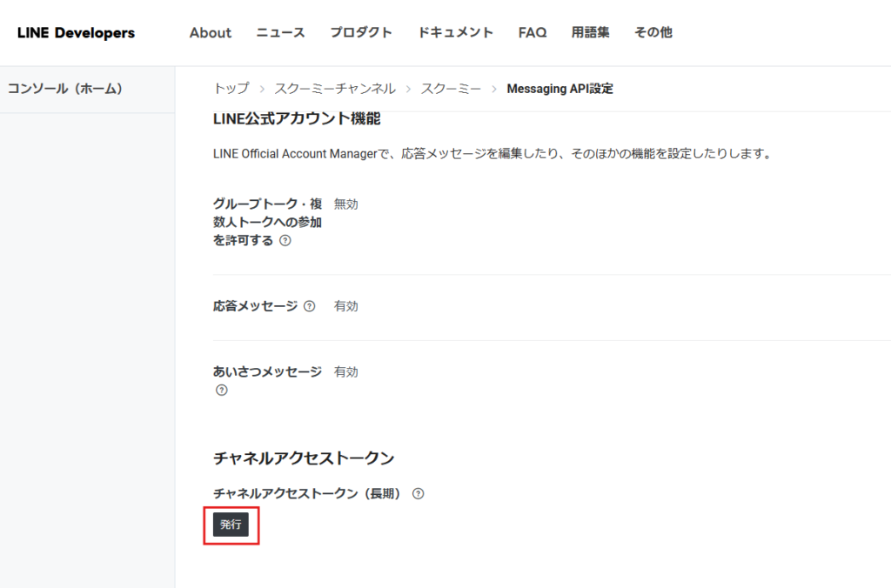The height and width of the screenshot is (588, 891).
Task: Select コンソール（ホーム） in the sidebar
Action: tap(64, 89)
